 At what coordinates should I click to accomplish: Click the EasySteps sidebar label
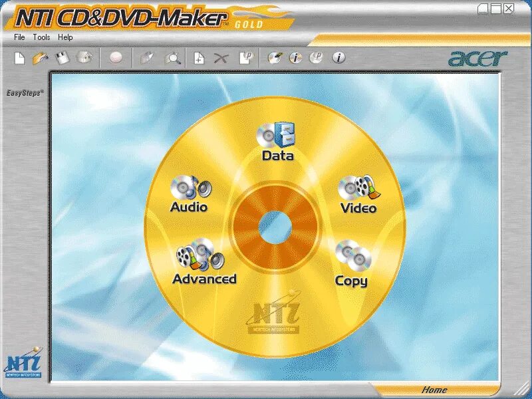(x=25, y=92)
